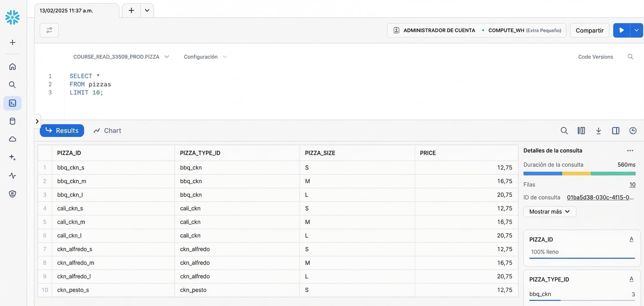
Task: Open role and warehouse selector
Action: tap(477, 30)
